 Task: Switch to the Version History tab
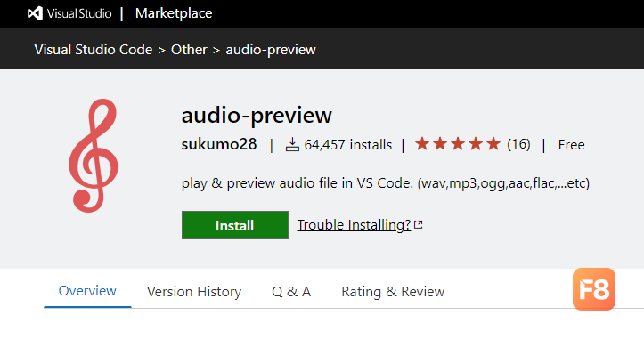(x=194, y=291)
